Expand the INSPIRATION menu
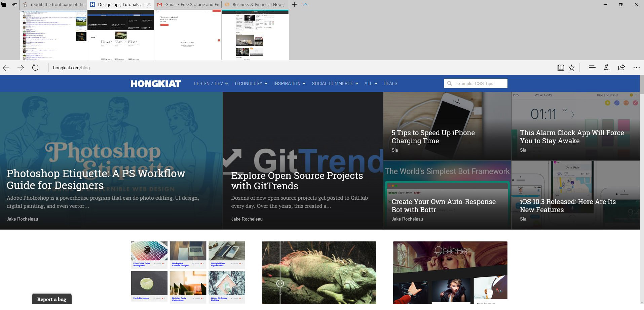 point(290,83)
